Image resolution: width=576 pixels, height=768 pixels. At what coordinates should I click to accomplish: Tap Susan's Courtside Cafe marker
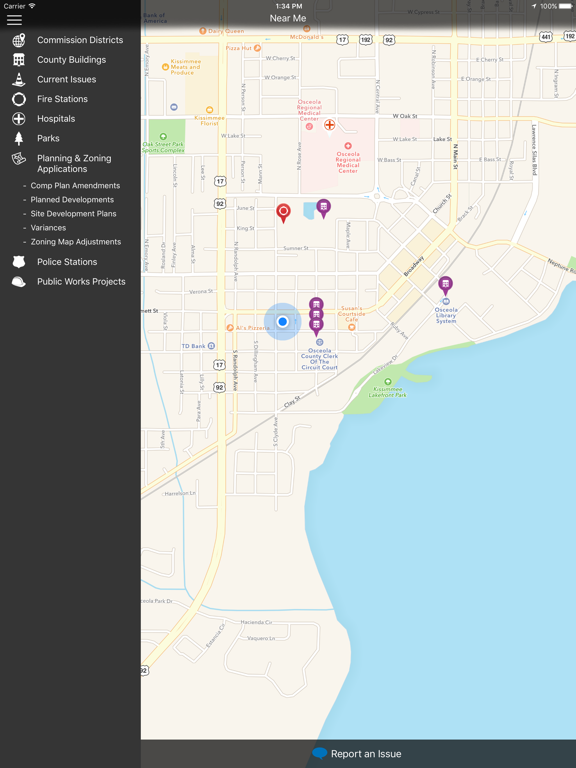(352, 327)
